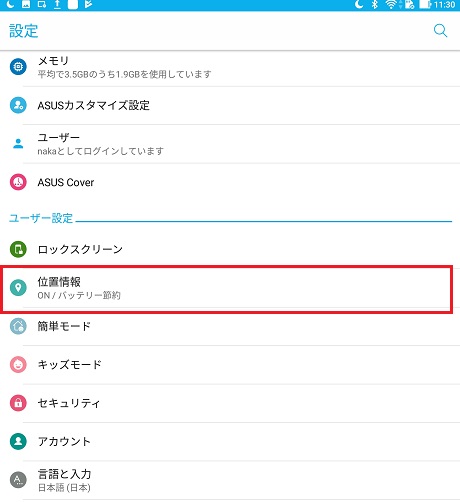Image resolution: width=460 pixels, height=502 pixels.
Task: Open ASUSカスタマイズ設定
Action: point(230,106)
